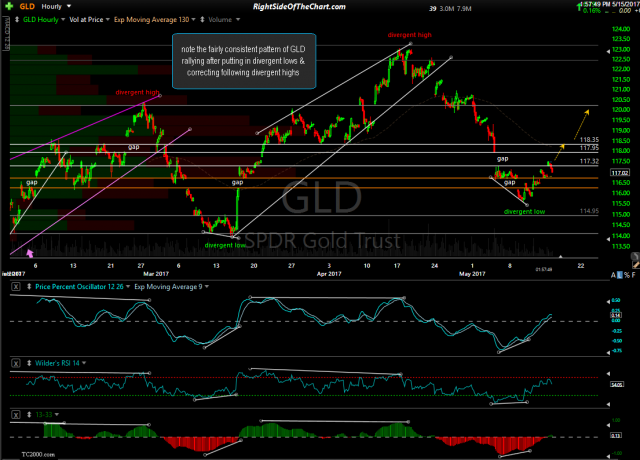This screenshot has height=460, width=640.
Task: Click the green plus add-indicator icon
Action: (9, 6)
